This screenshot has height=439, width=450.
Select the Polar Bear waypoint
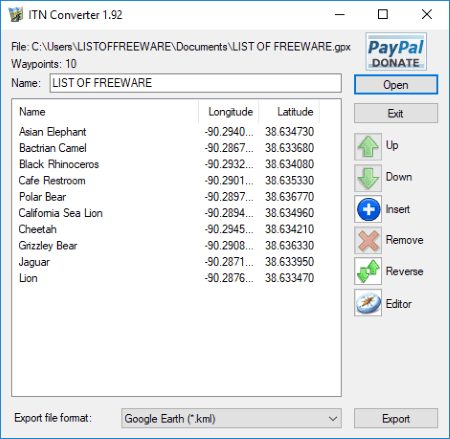(x=43, y=197)
